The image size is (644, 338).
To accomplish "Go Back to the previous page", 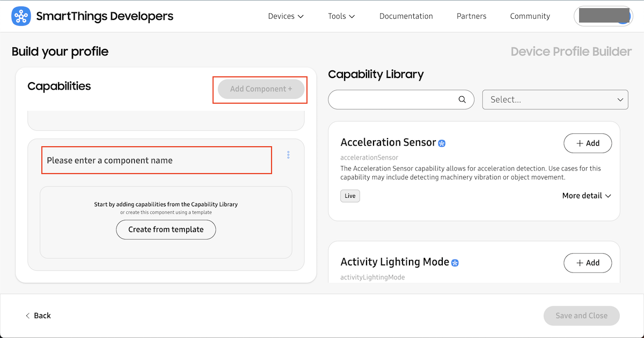I will [x=38, y=315].
